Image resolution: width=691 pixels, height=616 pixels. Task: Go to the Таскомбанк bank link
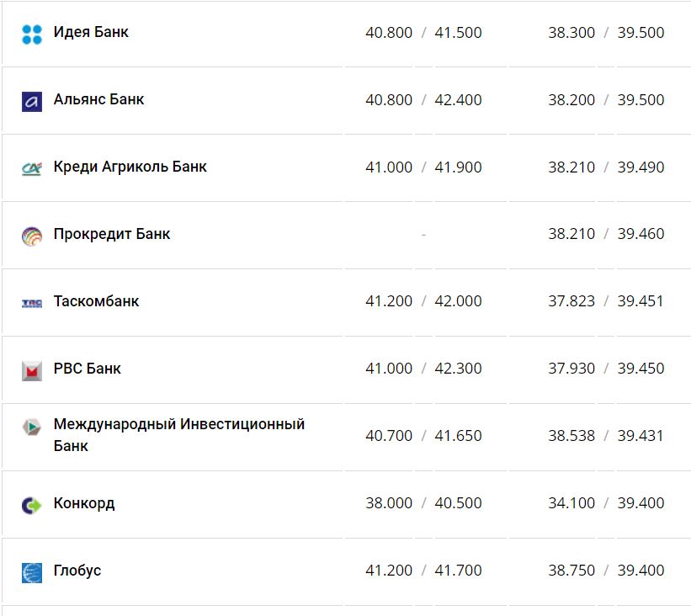(x=96, y=301)
